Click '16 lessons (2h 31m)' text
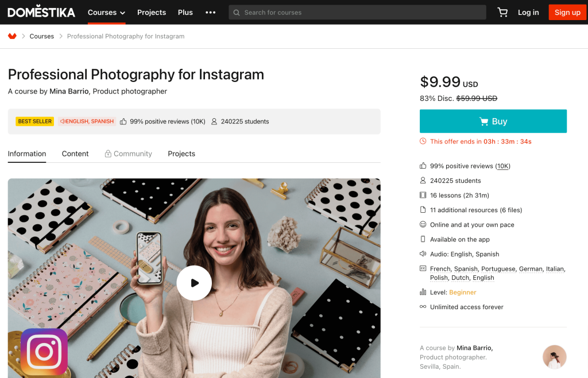 click(x=459, y=195)
